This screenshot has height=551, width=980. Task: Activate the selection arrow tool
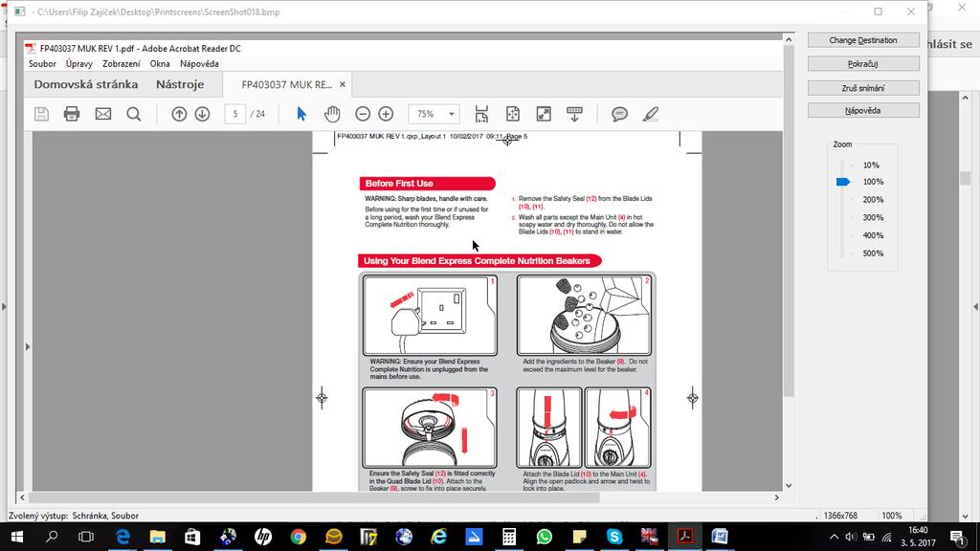click(301, 114)
